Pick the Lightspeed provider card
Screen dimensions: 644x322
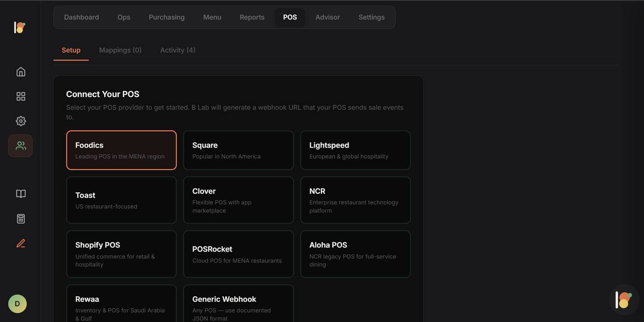coord(356,150)
